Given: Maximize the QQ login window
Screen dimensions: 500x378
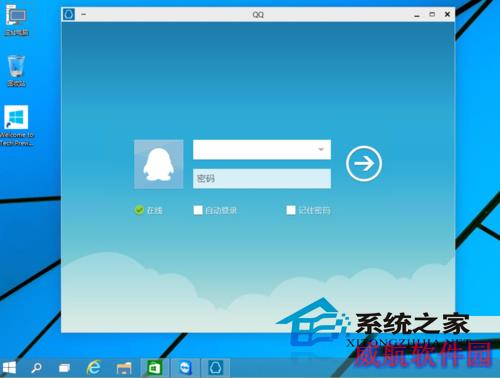Looking at the screenshot, I should [x=432, y=14].
